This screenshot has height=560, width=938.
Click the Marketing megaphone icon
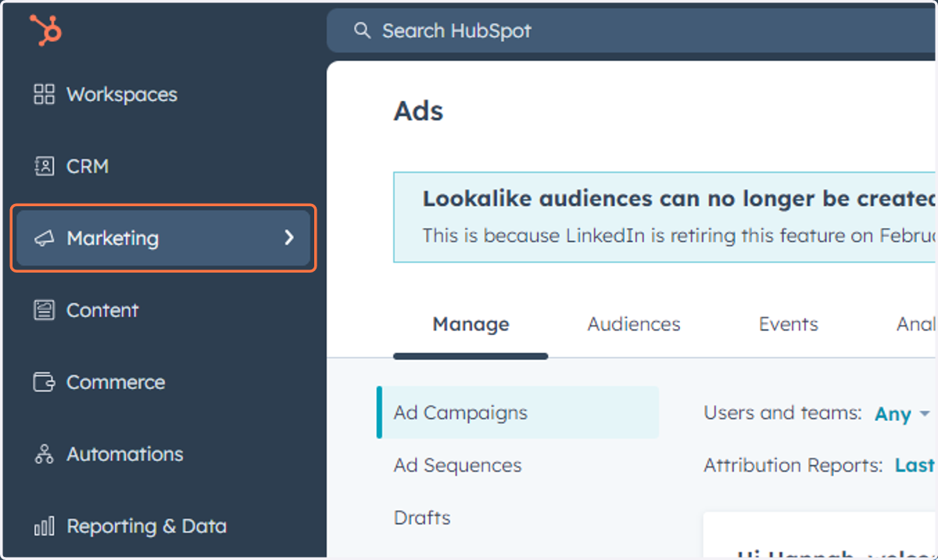[45, 238]
